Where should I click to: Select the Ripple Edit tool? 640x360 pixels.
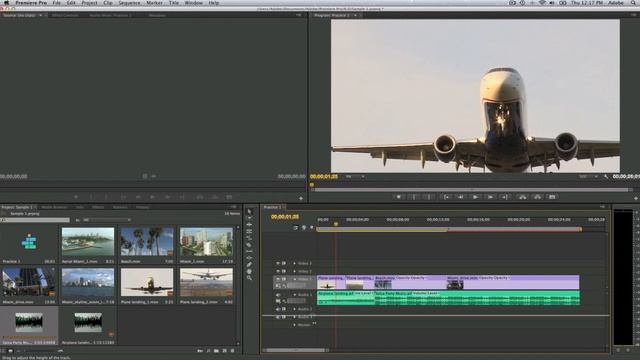249,224
